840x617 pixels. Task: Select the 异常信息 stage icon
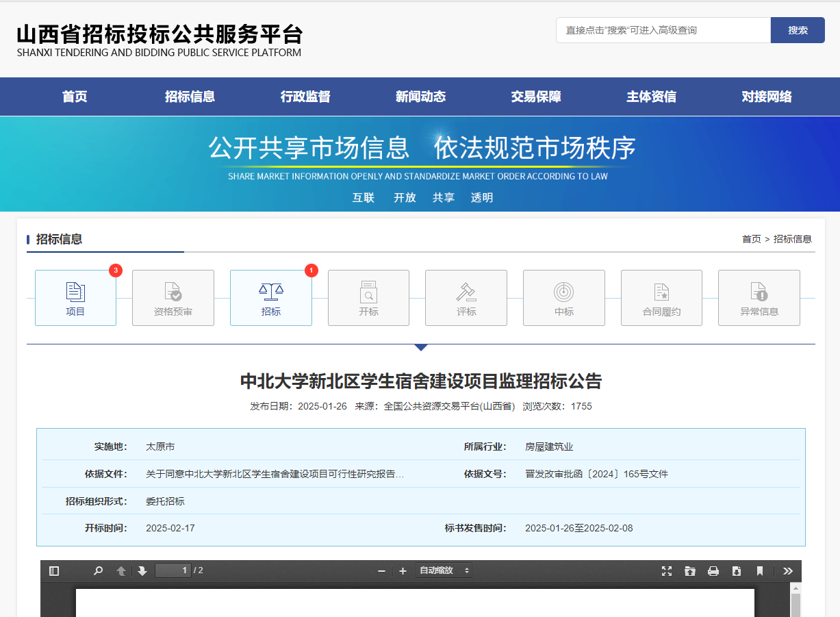(759, 297)
